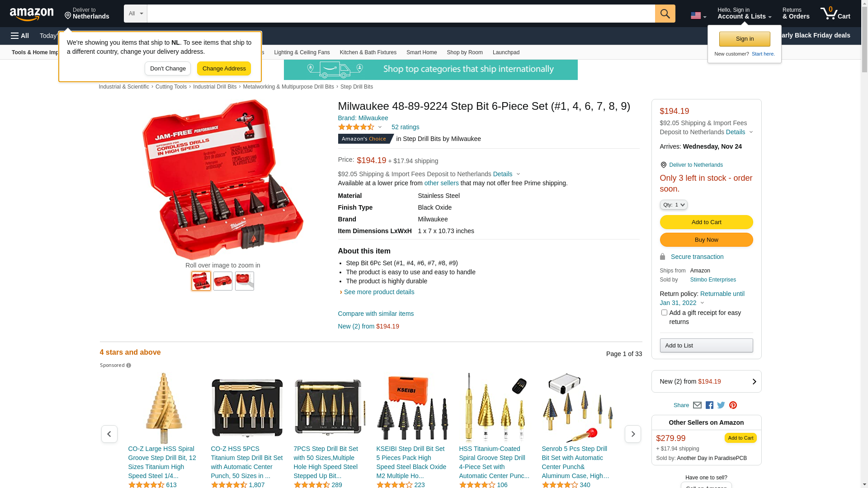Open the Qty quantity dropdown

click(674, 205)
